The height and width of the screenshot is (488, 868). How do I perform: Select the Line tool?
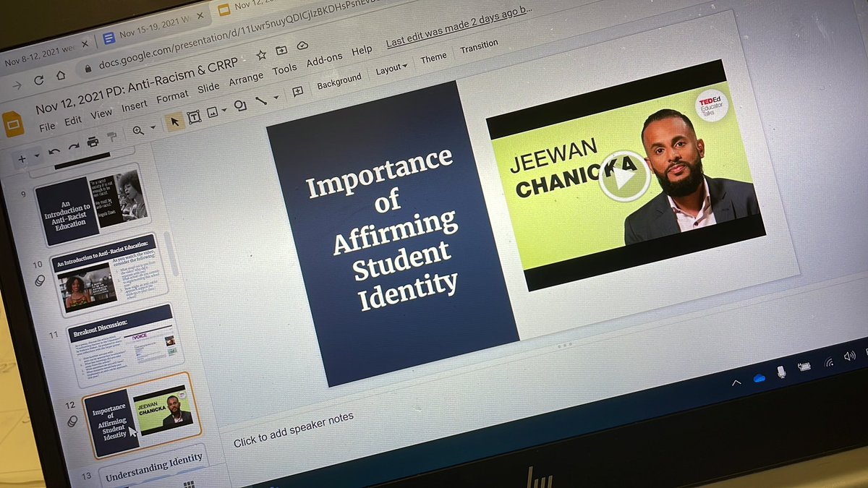[260, 100]
